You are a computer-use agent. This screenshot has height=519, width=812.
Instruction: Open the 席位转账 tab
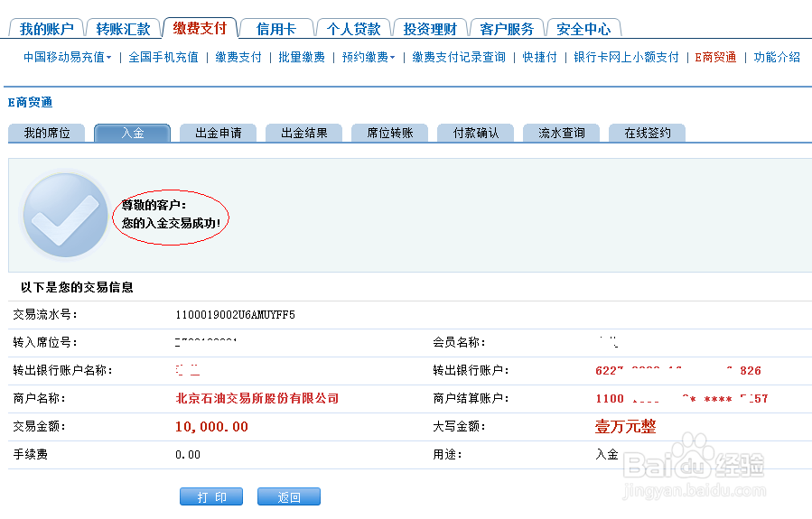[390, 133]
